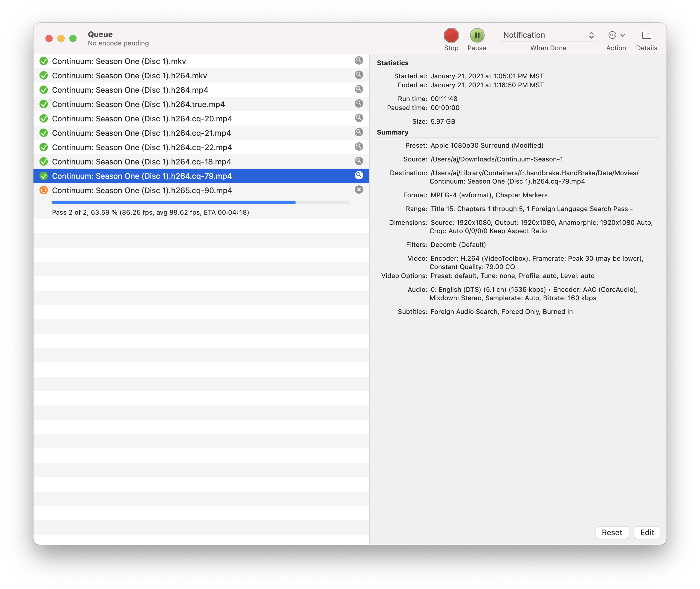
Task: Click the orange encoding spinner on h265.cq-90.mp4
Action: 44,190
